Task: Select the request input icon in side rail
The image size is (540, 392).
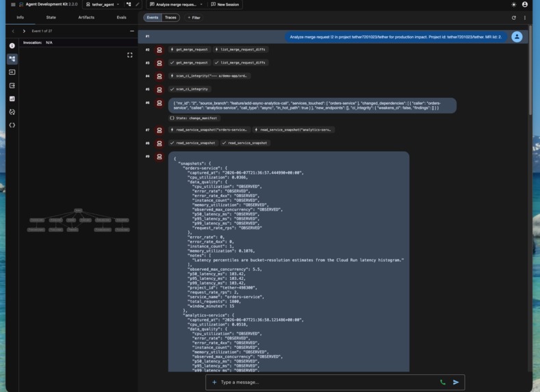Action: [x=12, y=73]
